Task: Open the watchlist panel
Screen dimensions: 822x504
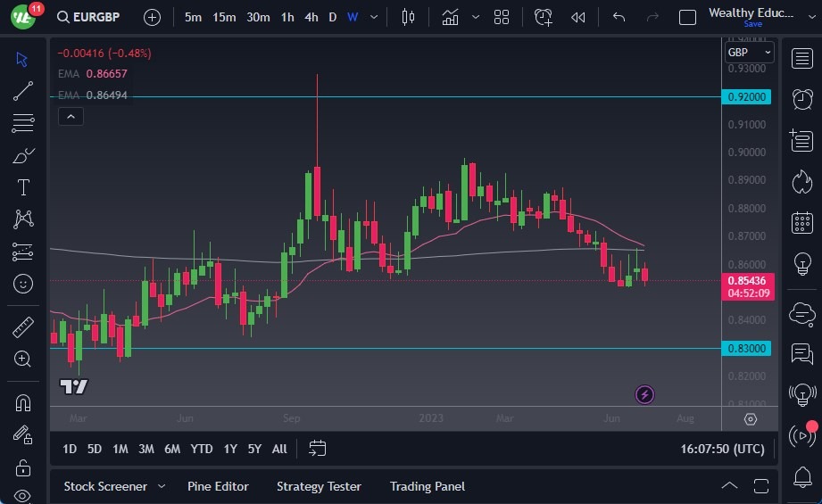Action: point(802,59)
